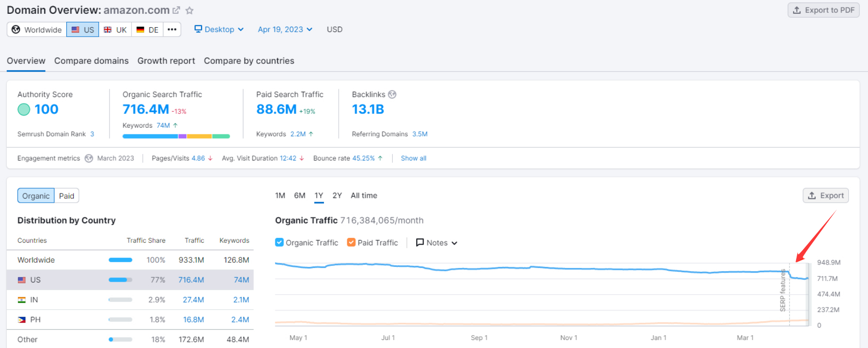Click Export to PDF button
The width and height of the screenshot is (868, 348).
[x=824, y=10]
